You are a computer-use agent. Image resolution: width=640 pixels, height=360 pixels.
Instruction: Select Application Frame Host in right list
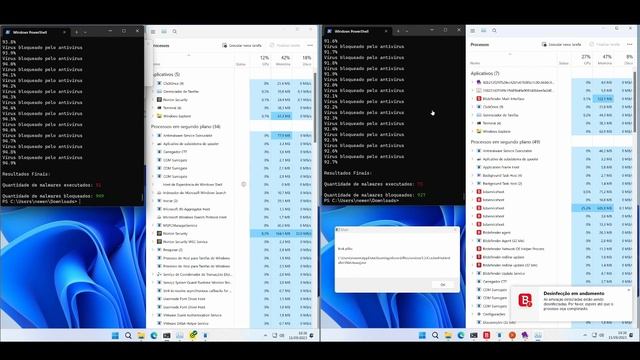(x=501, y=167)
